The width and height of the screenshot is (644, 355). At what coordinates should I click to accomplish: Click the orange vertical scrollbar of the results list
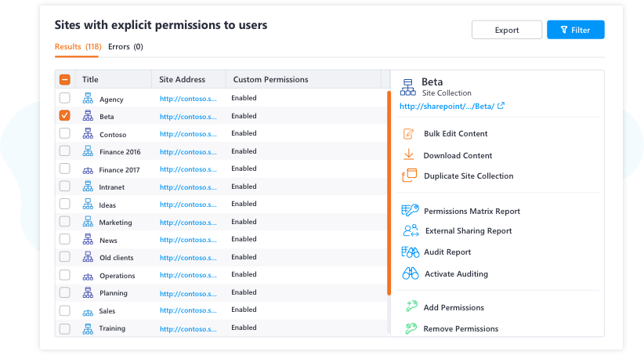[x=389, y=193]
